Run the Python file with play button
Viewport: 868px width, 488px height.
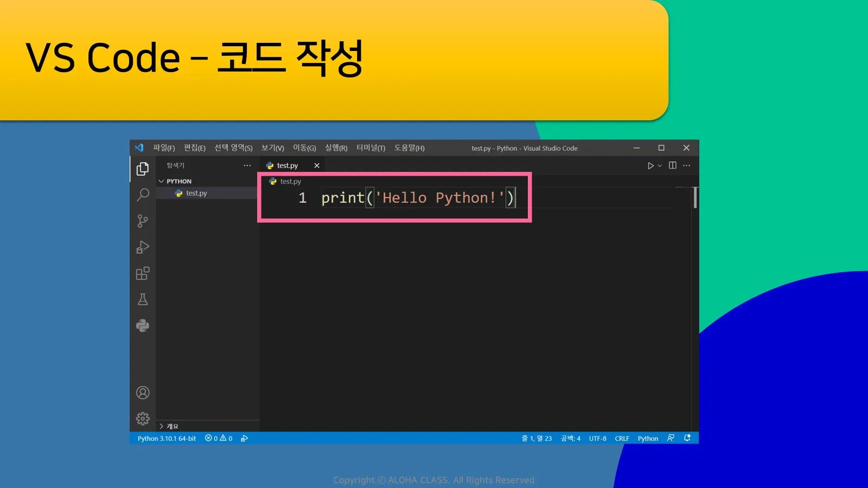pos(650,165)
